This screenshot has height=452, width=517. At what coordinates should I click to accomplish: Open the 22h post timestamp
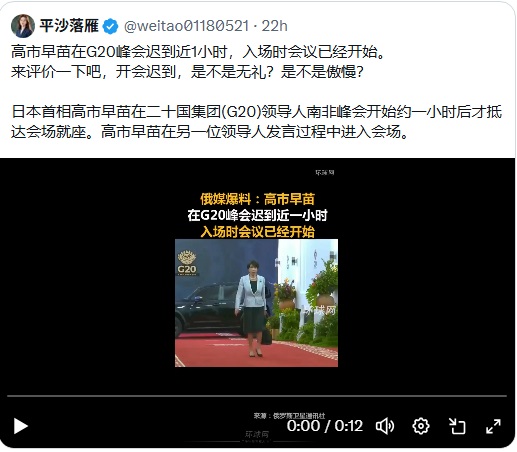tap(274, 26)
